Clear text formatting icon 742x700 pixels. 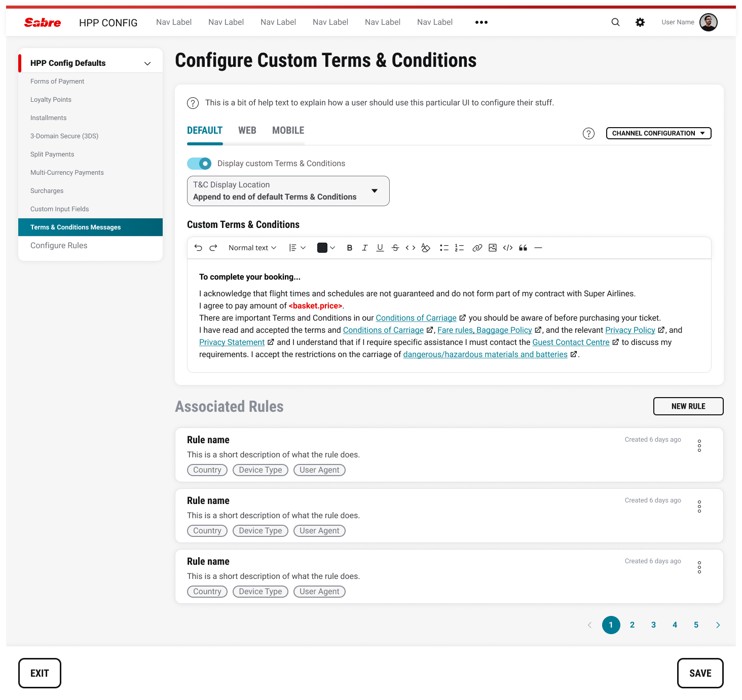(426, 248)
